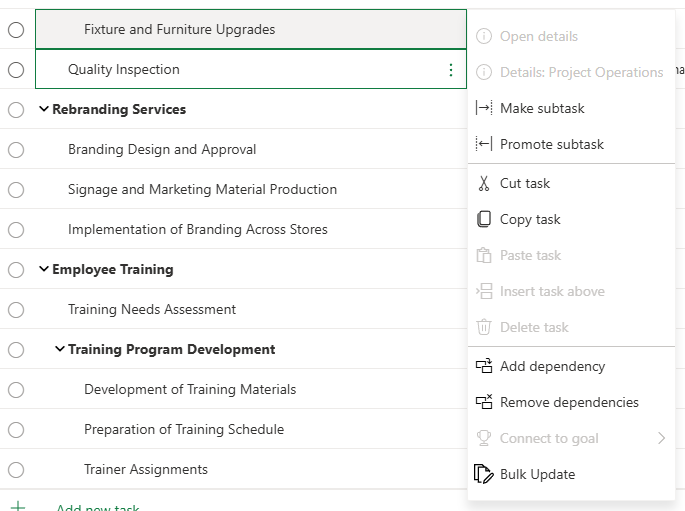Mark Fixture and Furniture Upgrades complete

point(16,30)
